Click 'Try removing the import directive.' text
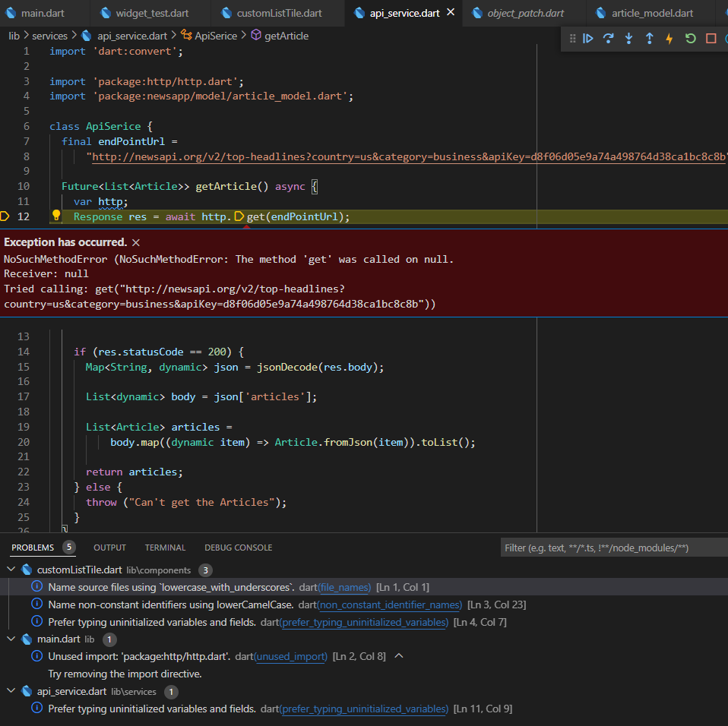This screenshot has width=728, height=726. (x=125, y=674)
